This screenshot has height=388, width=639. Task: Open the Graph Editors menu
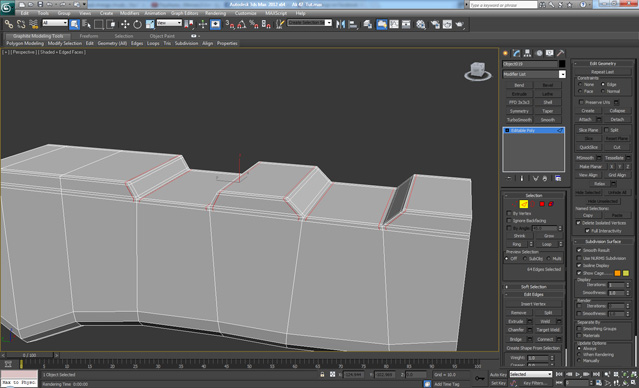(184, 13)
